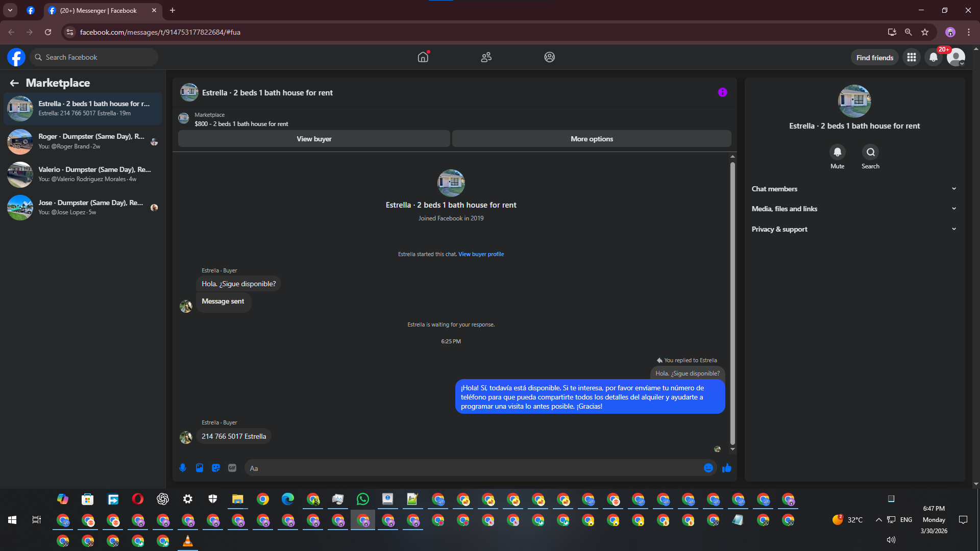Mute the Estrella conversation

click(x=837, y=152)
